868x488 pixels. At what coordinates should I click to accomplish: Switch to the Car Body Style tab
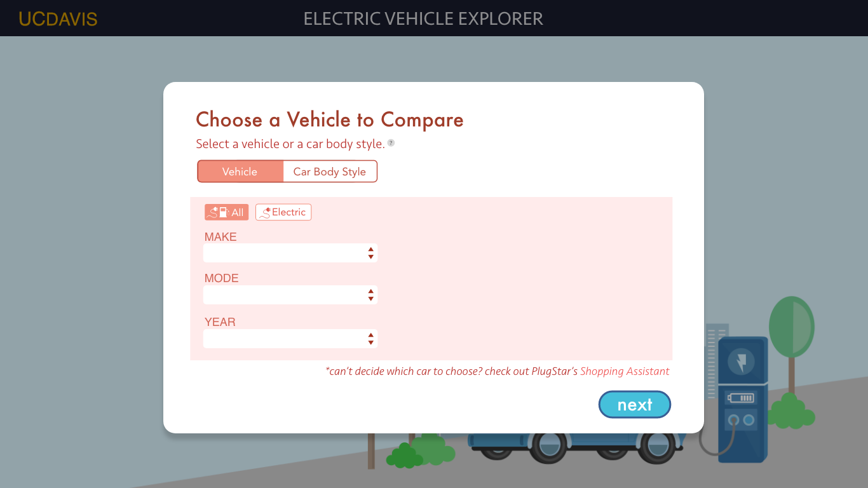click(330, 172)
